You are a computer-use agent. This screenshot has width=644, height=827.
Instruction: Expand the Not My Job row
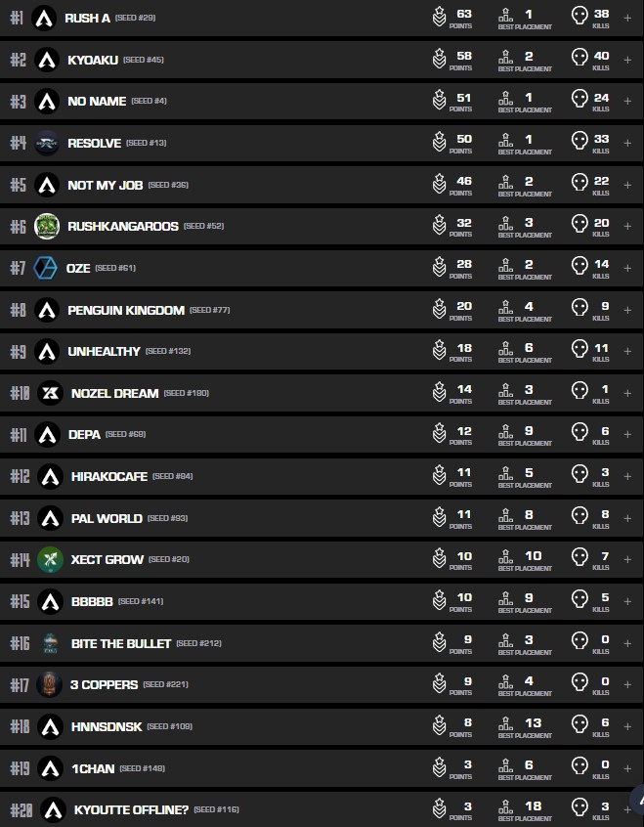click(627, 185)
